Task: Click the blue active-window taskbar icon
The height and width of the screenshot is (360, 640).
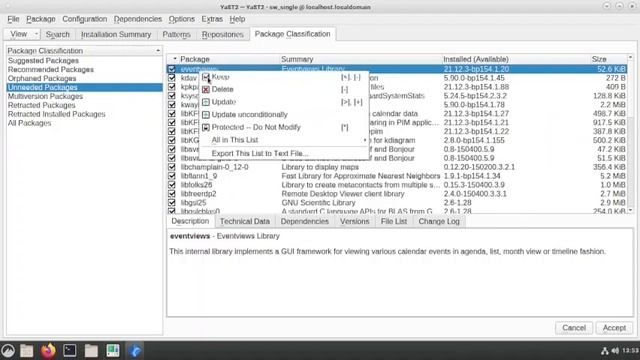Action: (135, 351)
